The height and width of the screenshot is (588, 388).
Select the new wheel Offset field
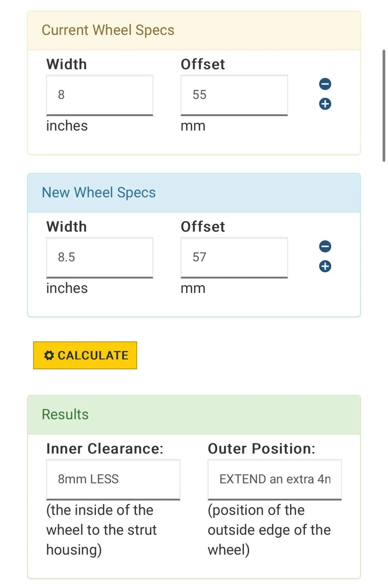pos(234,257)
